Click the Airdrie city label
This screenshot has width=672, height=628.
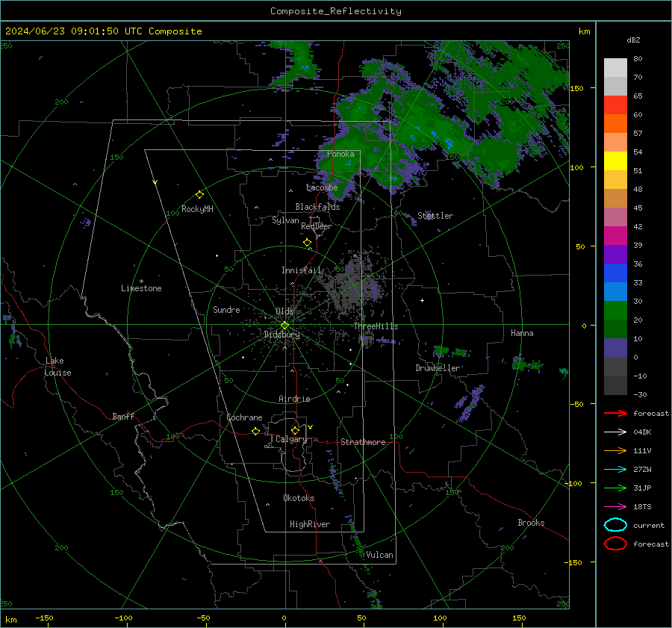click(x=294, y=399)
